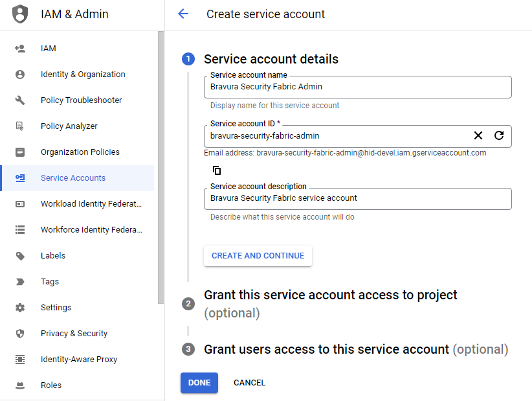Image resolution: width=532 pixels, height=401 pixels.
Task: Open Policy Analyzer from the sidebar
Action: (69, 126)
